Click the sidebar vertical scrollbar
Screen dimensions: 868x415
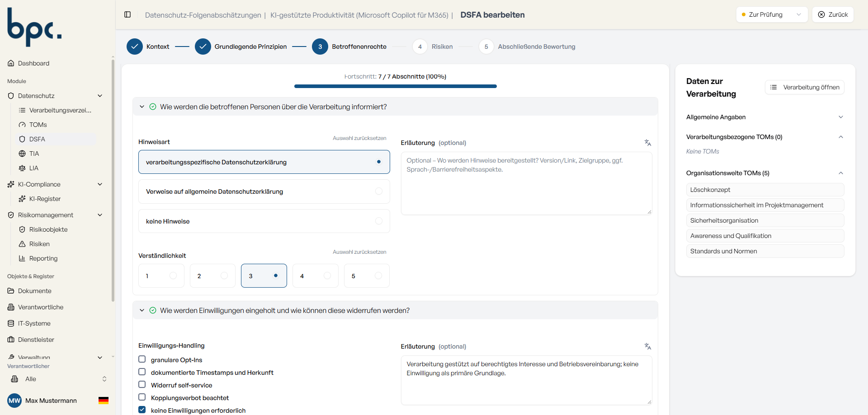pyautogui.click(x=113, y=181)
